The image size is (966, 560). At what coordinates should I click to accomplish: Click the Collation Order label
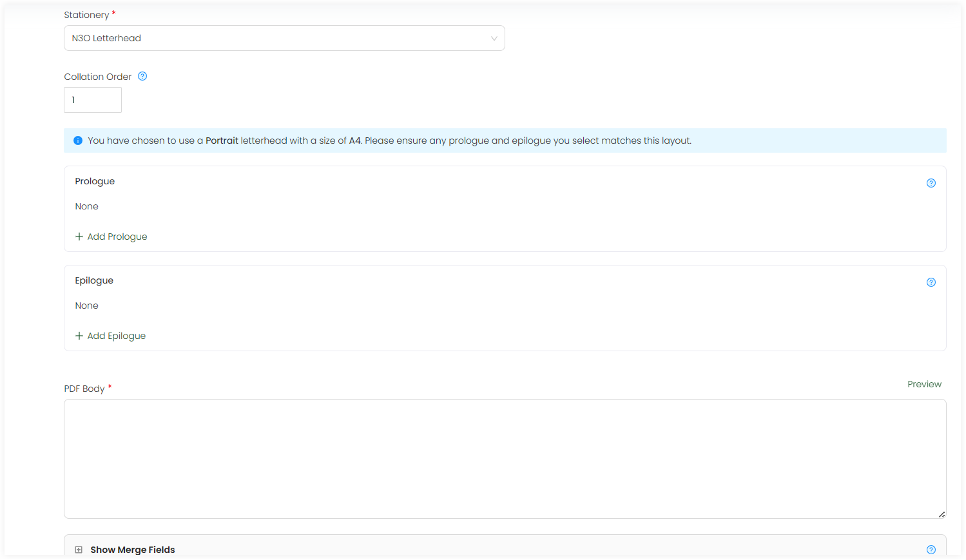(x=97, y=77)
